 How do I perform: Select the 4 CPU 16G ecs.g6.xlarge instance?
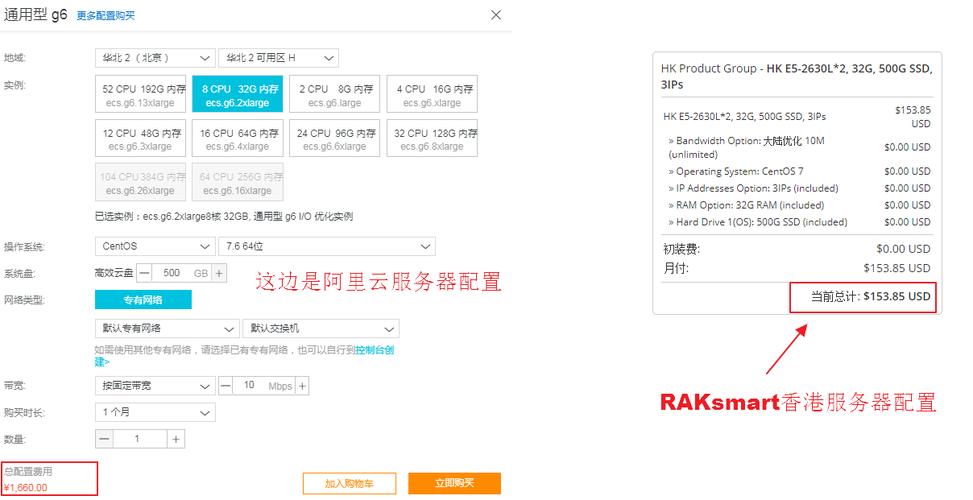coord(432,94)
